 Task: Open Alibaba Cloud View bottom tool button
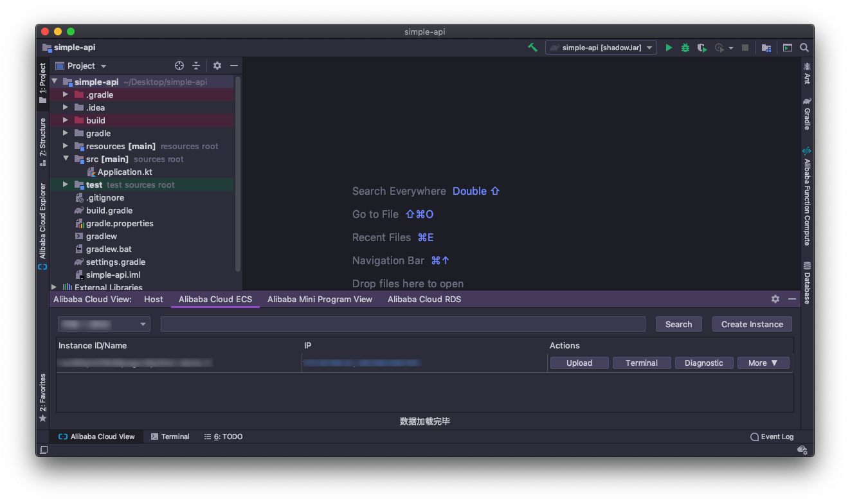(x=96, y=437)
